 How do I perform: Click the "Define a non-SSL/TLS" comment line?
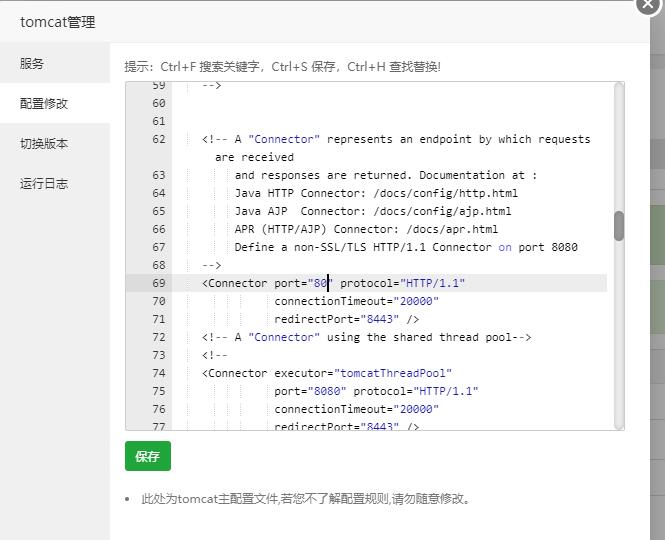406,247
